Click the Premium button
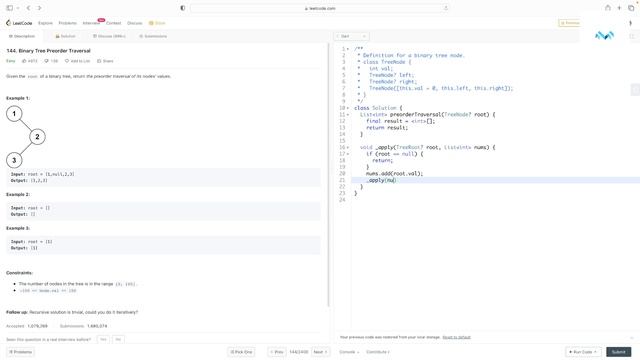This screenshot has width=640, height=360. (570, 23)
